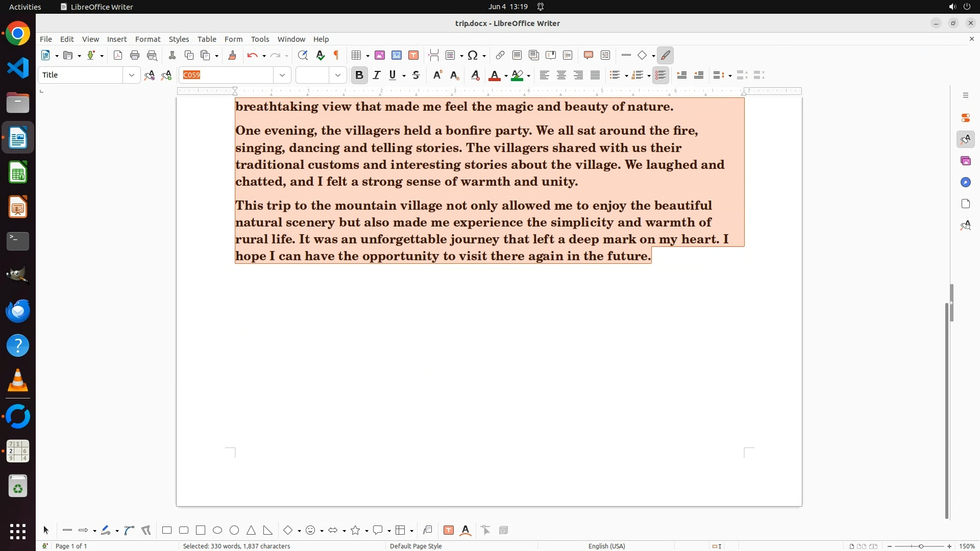Image resolution: width=980 pixels, height=551 pixels.
Task: Toggle Bold formatting
Action: pos(359,76)
